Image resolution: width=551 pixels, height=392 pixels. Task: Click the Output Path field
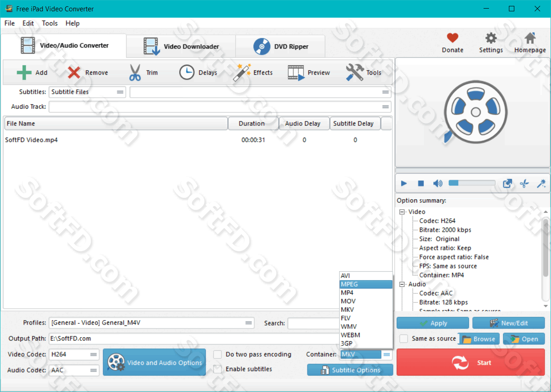click(x=195, y=339)
